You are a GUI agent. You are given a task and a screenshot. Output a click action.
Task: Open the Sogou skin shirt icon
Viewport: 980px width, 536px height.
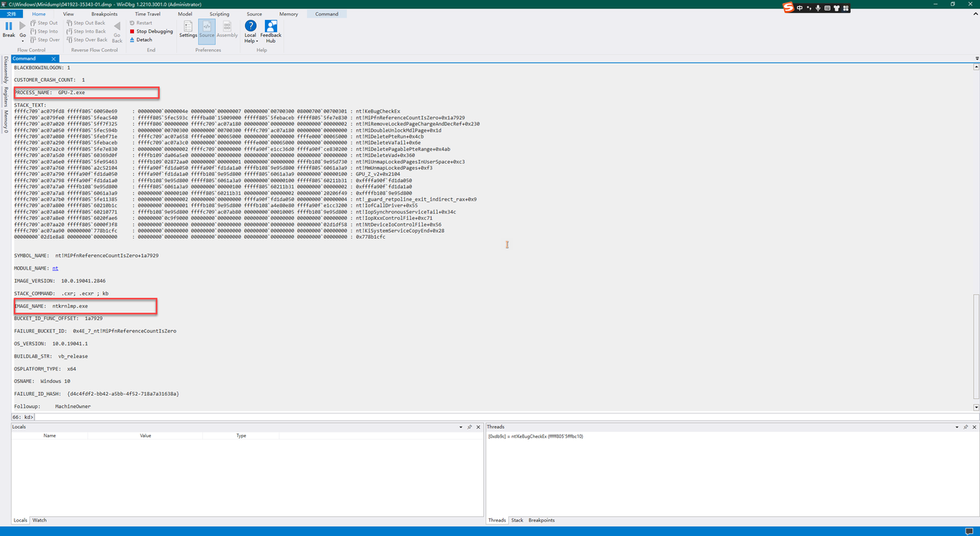point(836,8)
